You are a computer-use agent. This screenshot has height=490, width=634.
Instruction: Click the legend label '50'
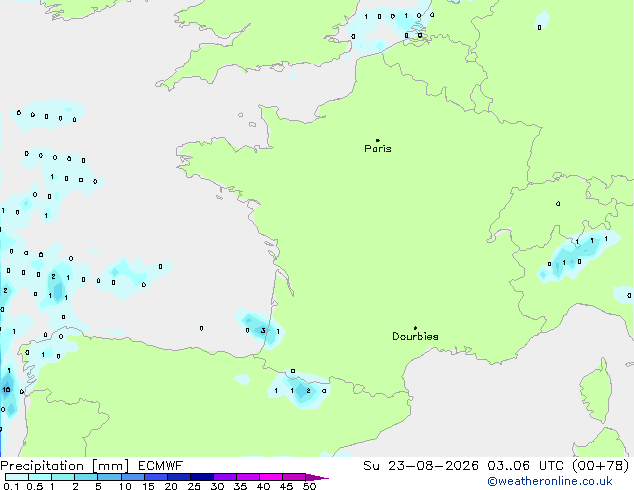(309, 486)
